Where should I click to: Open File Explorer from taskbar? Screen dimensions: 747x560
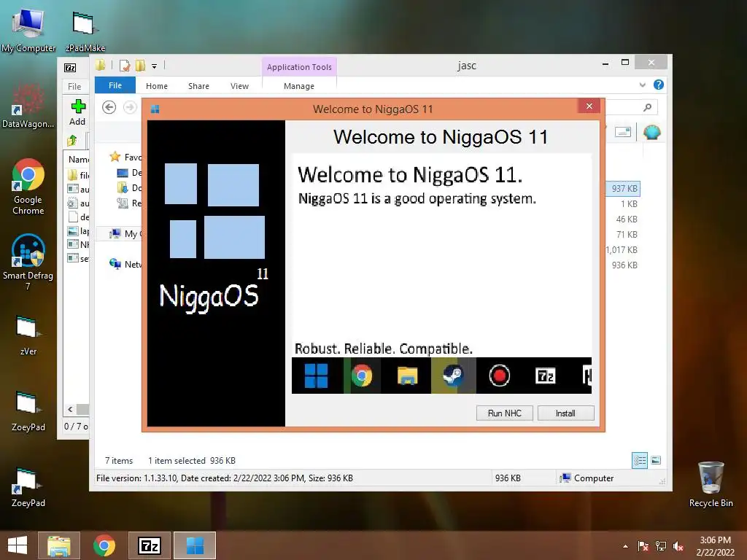pyautogui.click(x=59, y=545)
